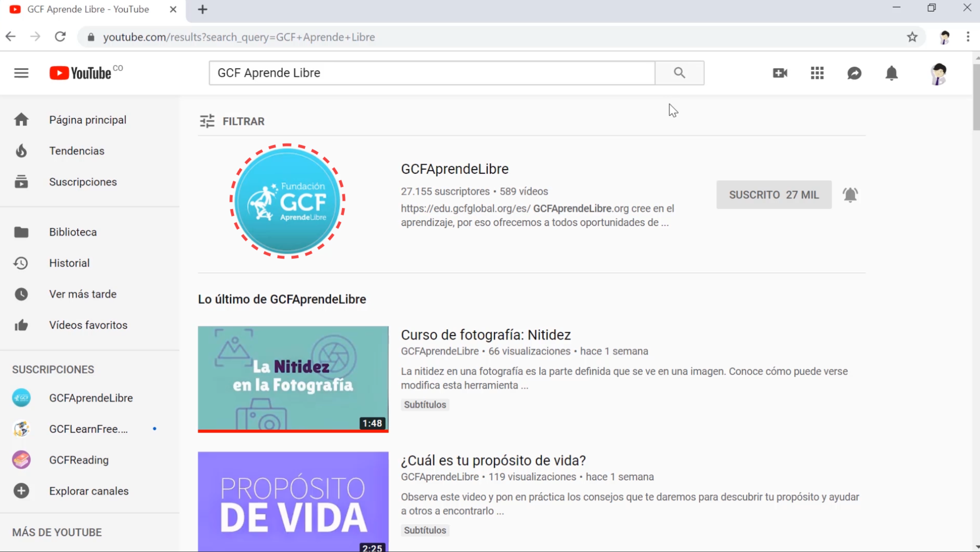This screenshot has width=980, height=552.
Task: Open the FILTRAR options panel
Action: click(232, 121)
